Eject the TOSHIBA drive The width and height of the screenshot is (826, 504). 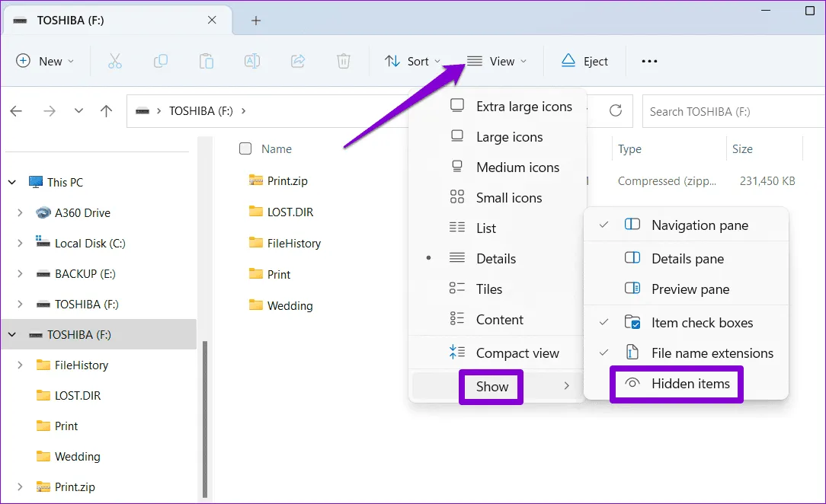(584, 61)
